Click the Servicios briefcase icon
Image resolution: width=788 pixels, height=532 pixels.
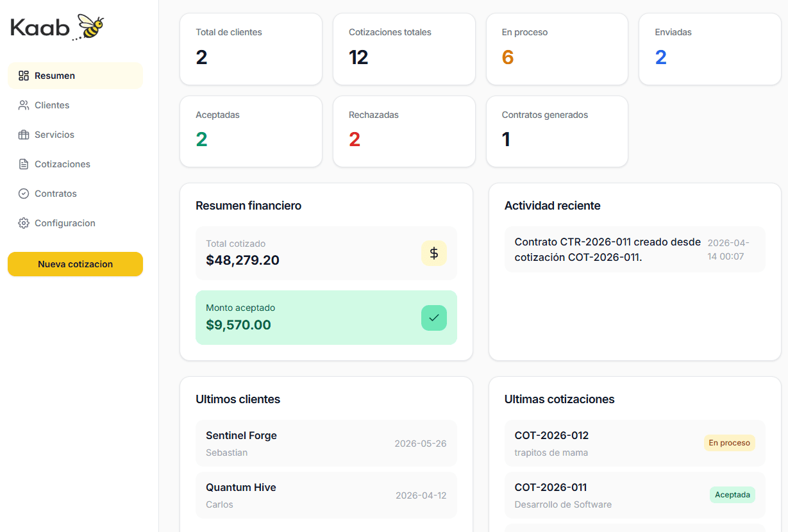tap(24, 135)
